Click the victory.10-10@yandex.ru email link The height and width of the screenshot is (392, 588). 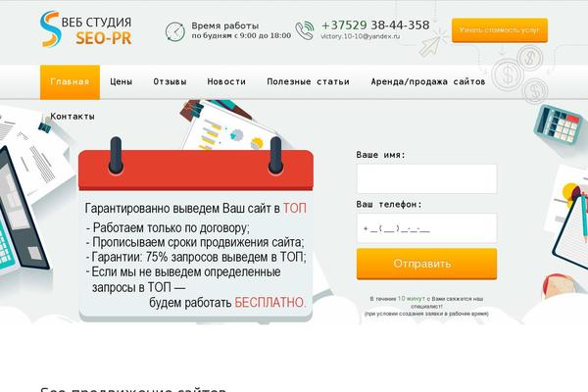(361, 36)
